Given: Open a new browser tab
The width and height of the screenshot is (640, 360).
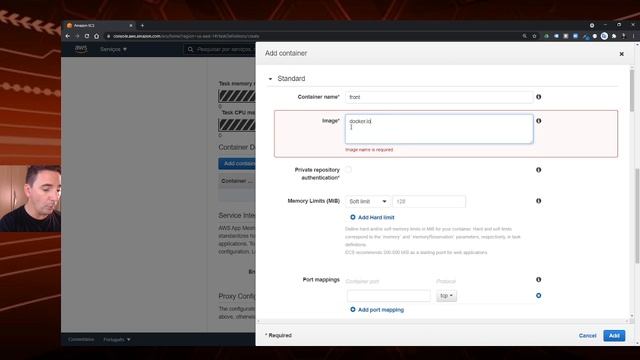Looking at the screenshot, I should coord(142,25).
